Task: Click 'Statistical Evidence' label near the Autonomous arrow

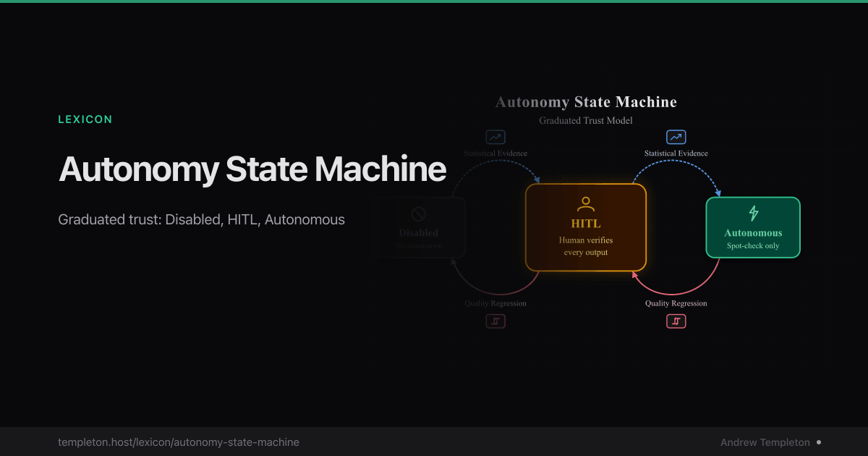Action: coord(676,153)
